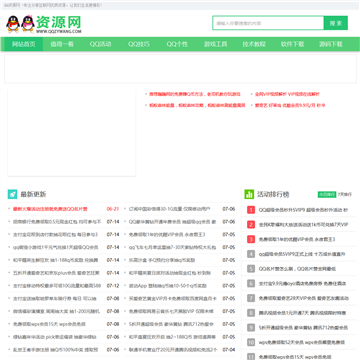Open the red 蚂蚁森林能量 link
The image size is (360, 360).
tap(197, 105)
